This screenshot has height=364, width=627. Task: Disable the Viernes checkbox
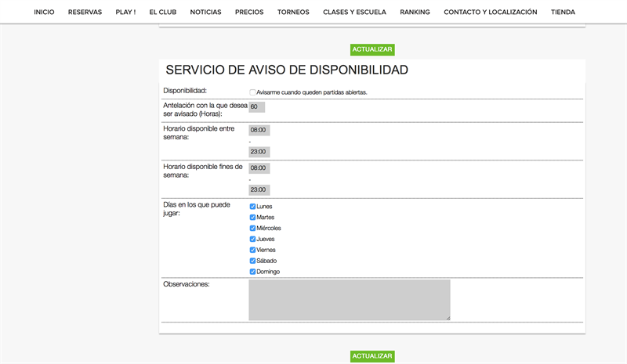point(252,250)
